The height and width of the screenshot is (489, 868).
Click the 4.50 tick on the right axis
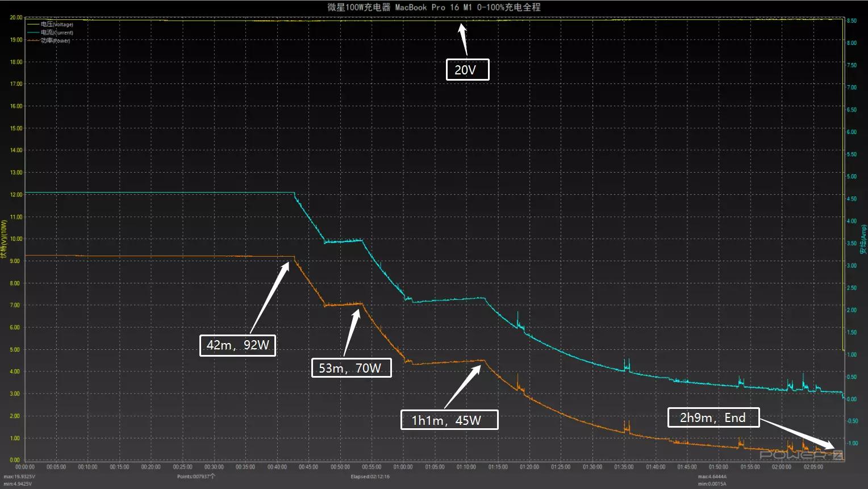click(x=852, y=199)
